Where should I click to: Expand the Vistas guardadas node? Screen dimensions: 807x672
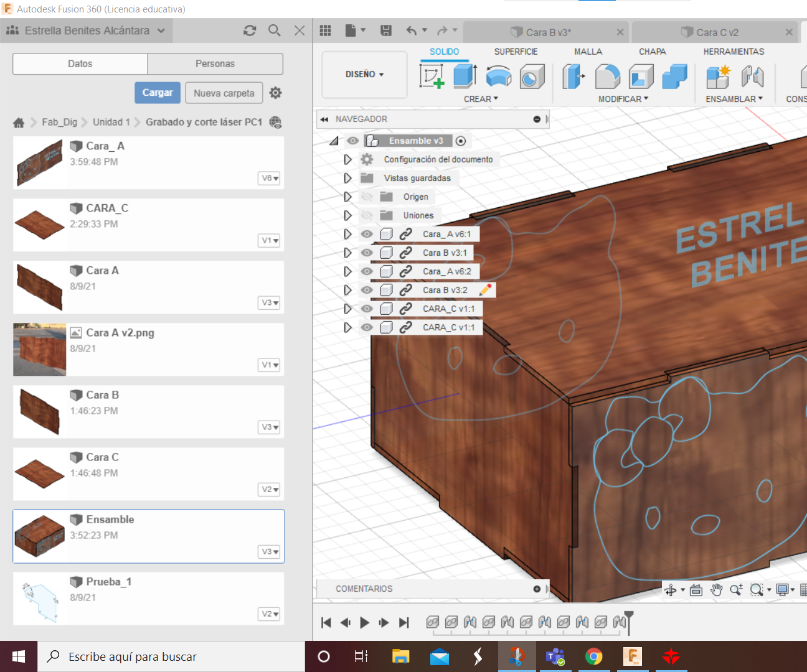pos(347,178)
